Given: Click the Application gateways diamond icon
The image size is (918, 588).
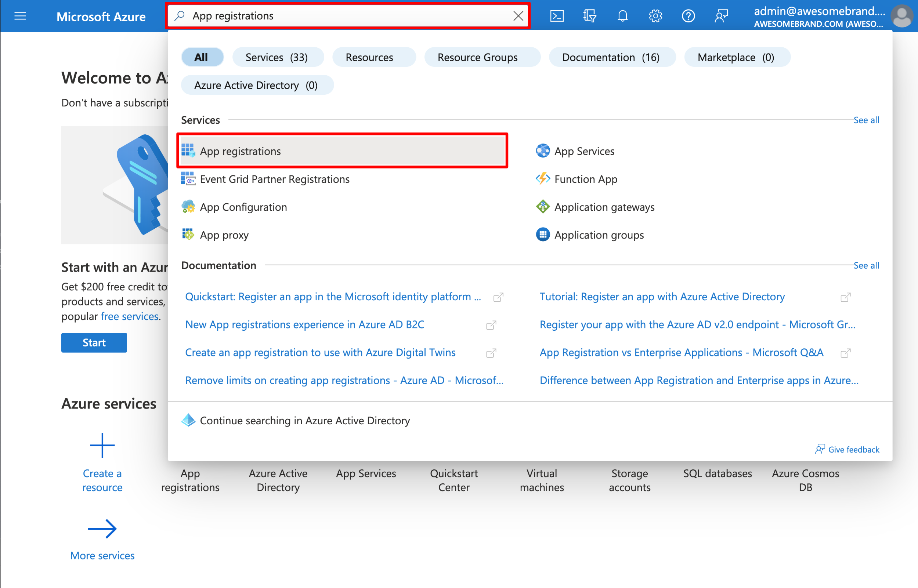Looking at the screenshot, I should tap(543, 206).
